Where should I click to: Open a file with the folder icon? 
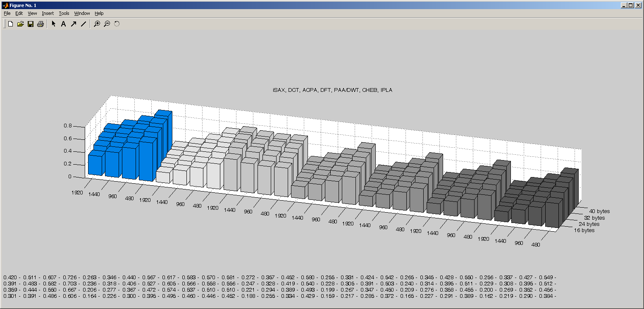20,24
